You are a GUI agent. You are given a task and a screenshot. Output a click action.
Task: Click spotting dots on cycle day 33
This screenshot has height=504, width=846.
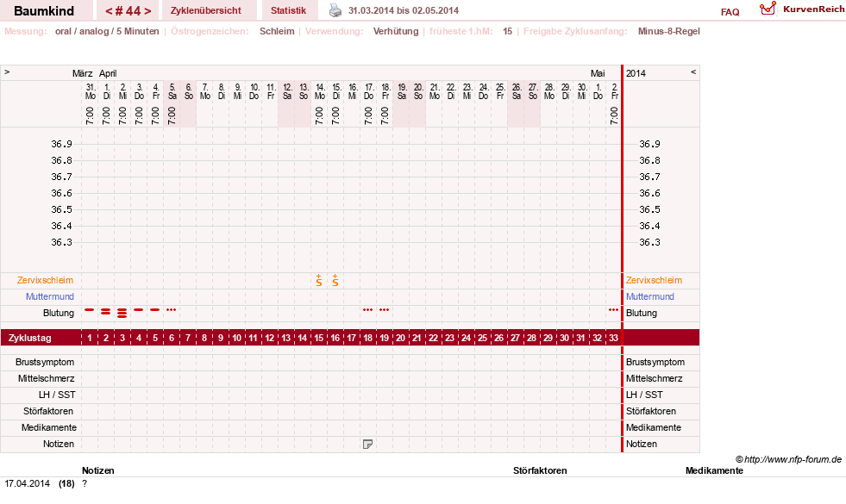tap(613, 310)
